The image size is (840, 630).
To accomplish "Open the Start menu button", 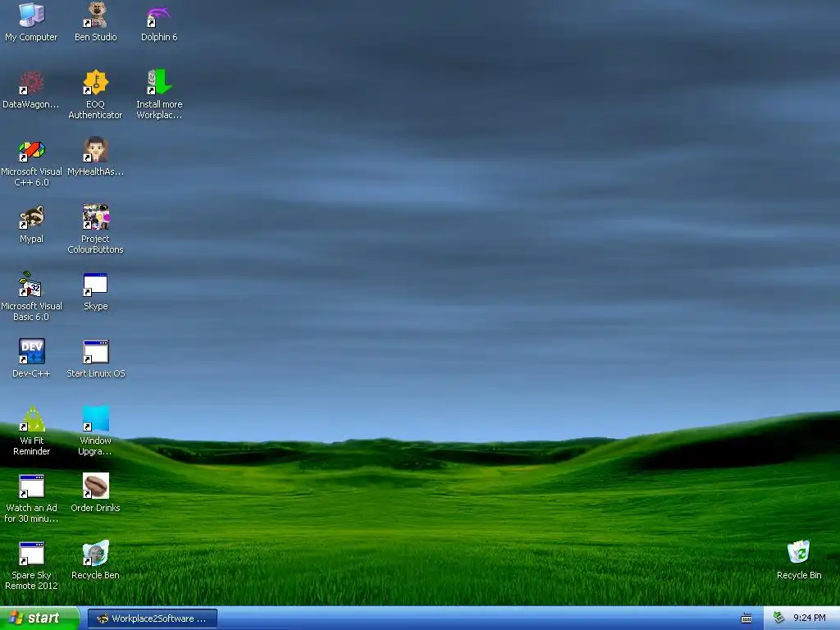I will (x=39, y=619).
